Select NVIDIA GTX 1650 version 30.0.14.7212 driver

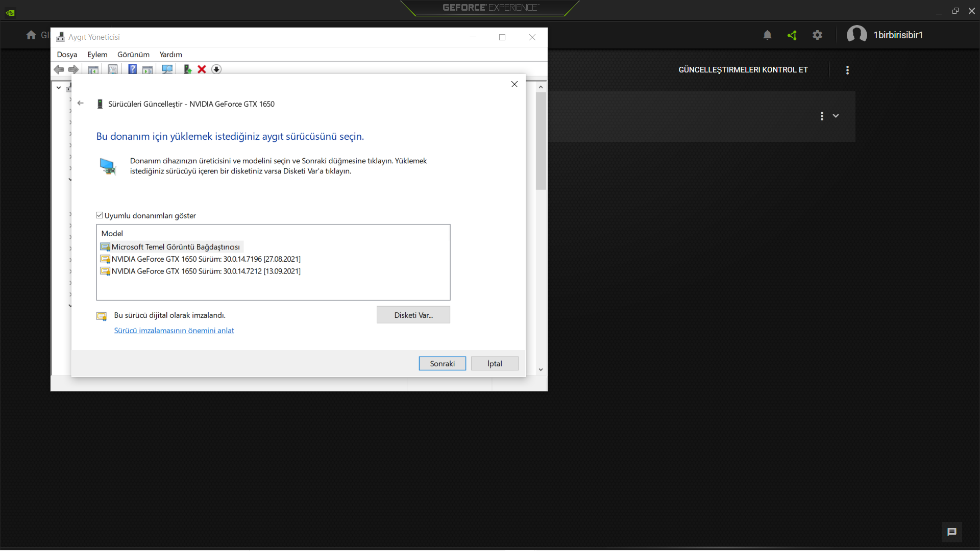pyautogui.click(x=206, y=271)
